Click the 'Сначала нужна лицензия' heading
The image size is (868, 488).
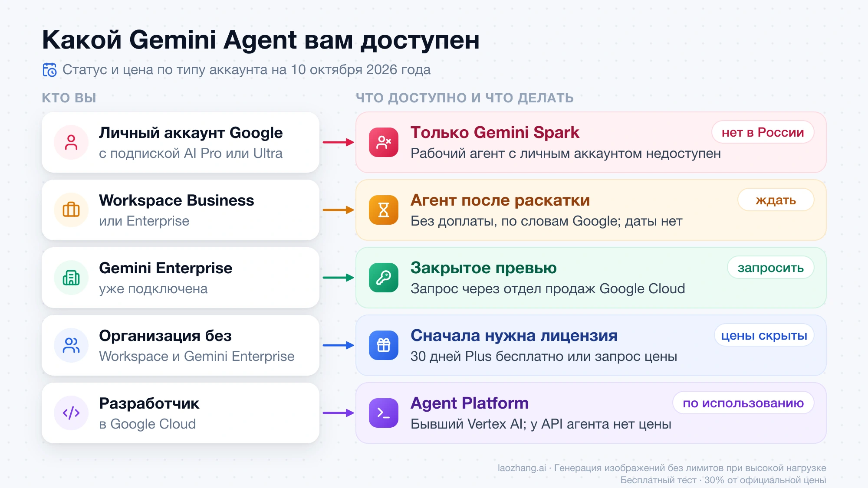click(514, 335)
